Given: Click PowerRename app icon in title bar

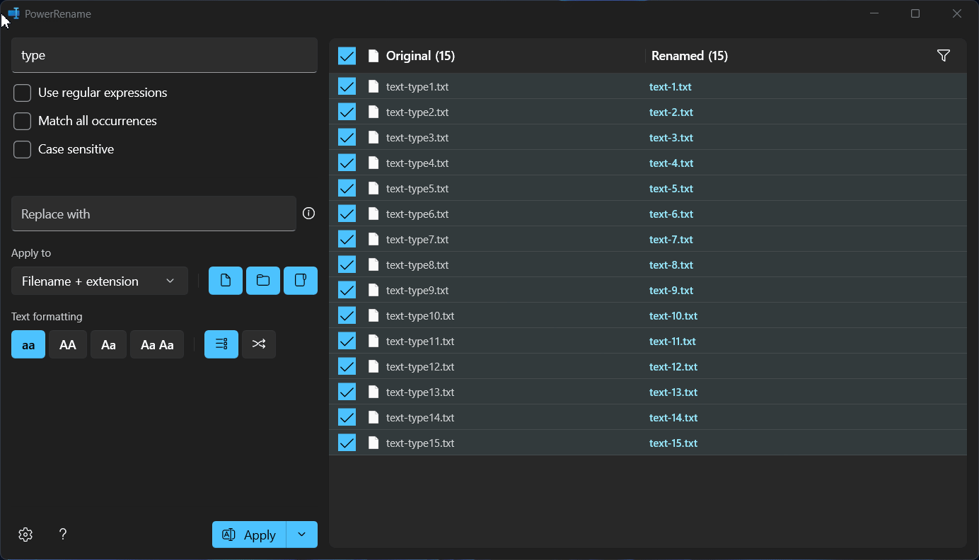Looking at the screenshot, I should coord(13,13).
